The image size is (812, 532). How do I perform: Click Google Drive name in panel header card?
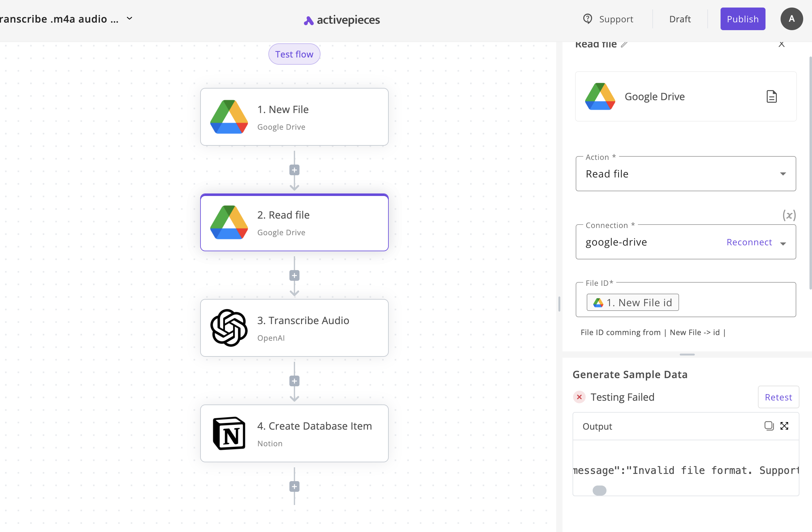654,96
